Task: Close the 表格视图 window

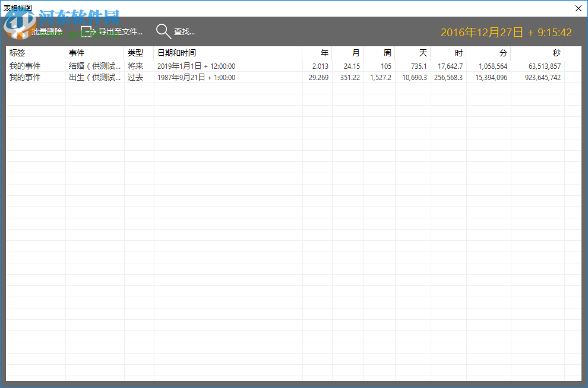Action: 579,8
